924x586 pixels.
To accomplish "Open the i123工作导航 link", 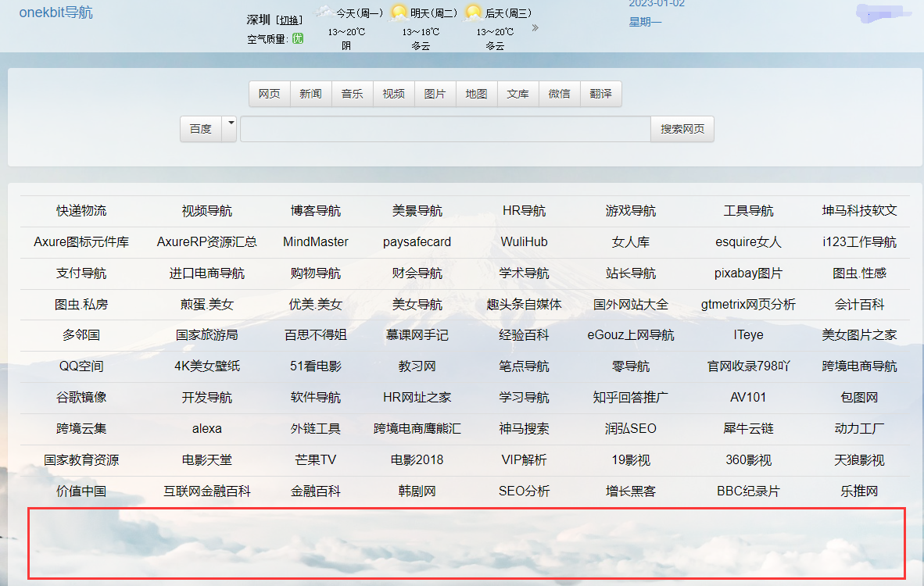I will (x=859, y=242).
